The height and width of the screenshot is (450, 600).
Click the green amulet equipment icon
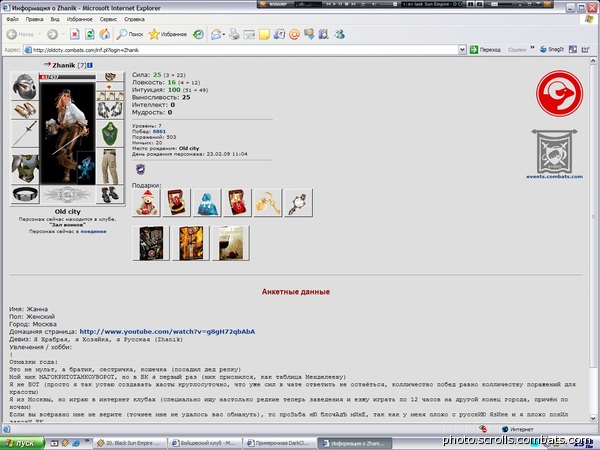(110, 134)
